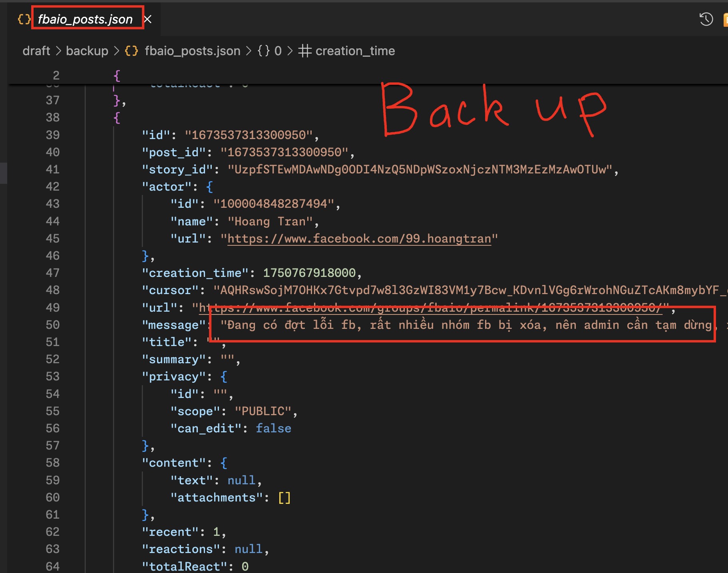
Task: Click the scope value "PUBLIC"
Action: coord(263,411)
